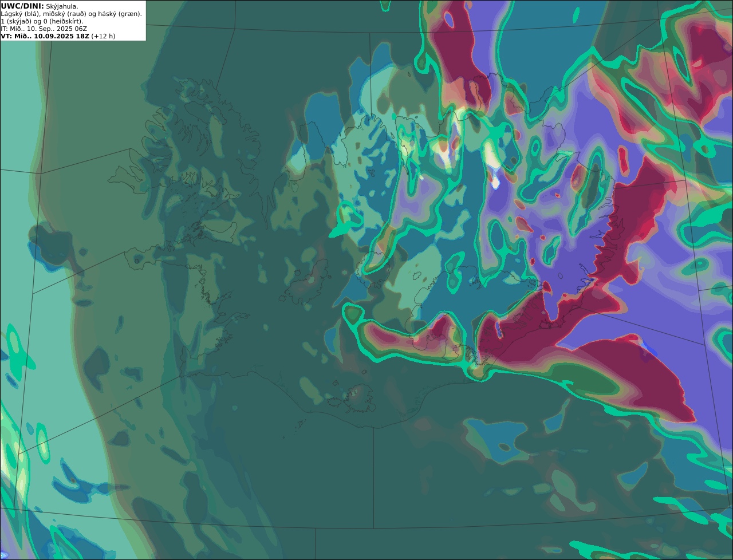Click the '(+12 h)' forecast offset text
The height and width of the screenshot is (560, 733).
click(103, 36)
